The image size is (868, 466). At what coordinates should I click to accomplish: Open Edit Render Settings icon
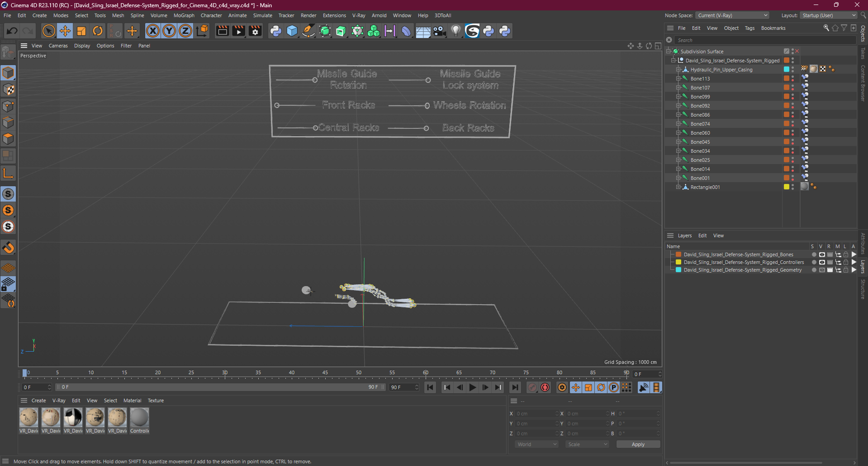tap(256, 31)
